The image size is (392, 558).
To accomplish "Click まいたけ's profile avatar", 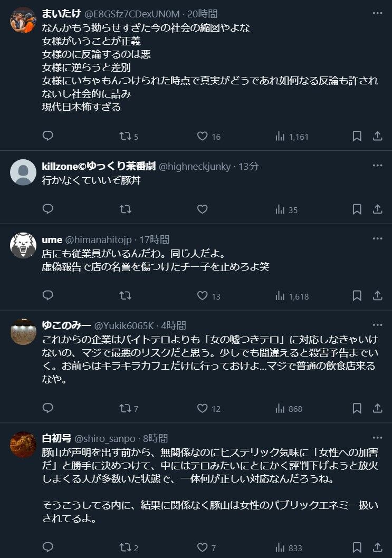I will (23, 20).
